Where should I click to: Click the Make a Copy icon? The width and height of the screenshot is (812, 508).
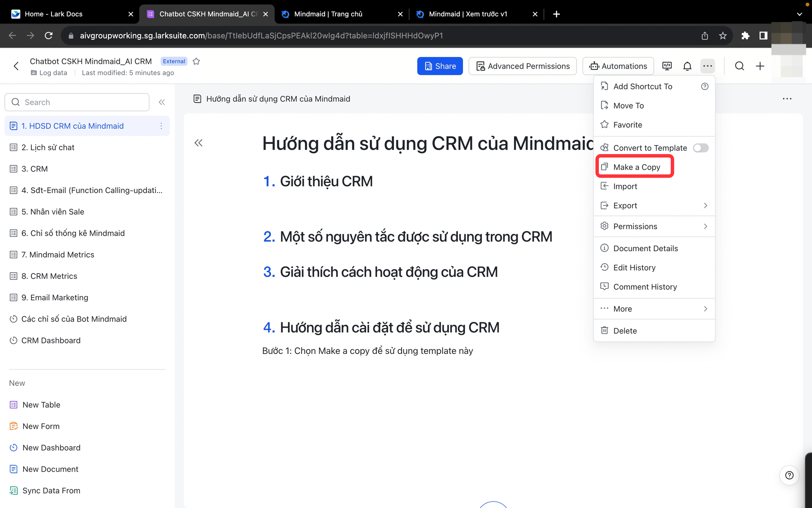[x=605, y=167]
